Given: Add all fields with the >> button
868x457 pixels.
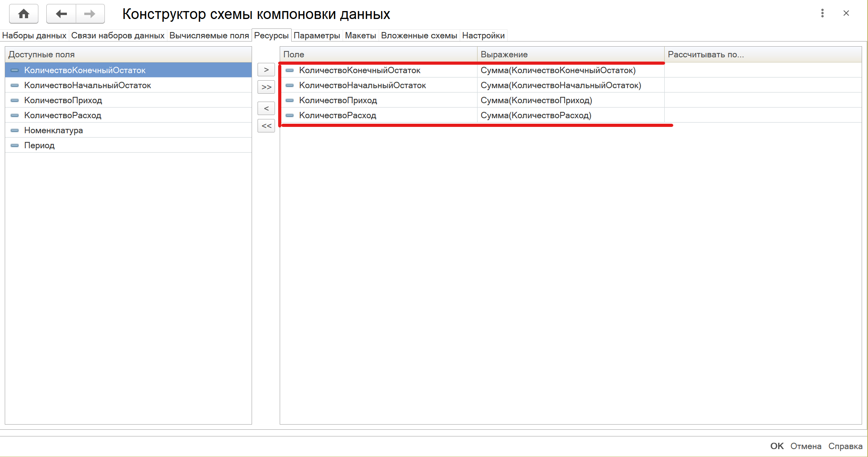Looking at the screenshot, I should point(266,87).
